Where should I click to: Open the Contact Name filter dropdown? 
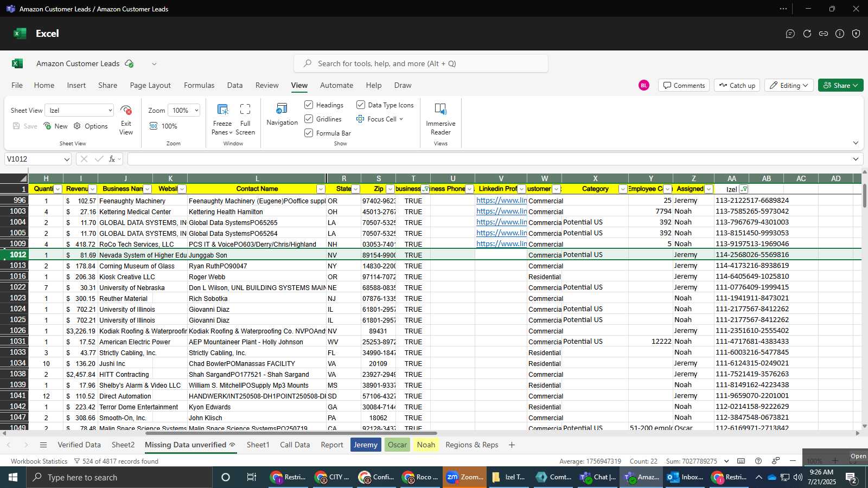321,189
